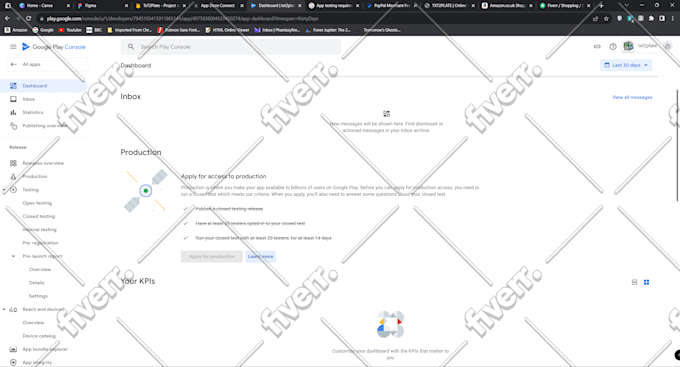Open the Last 30 days dropdown

click(x=626, y=65)
